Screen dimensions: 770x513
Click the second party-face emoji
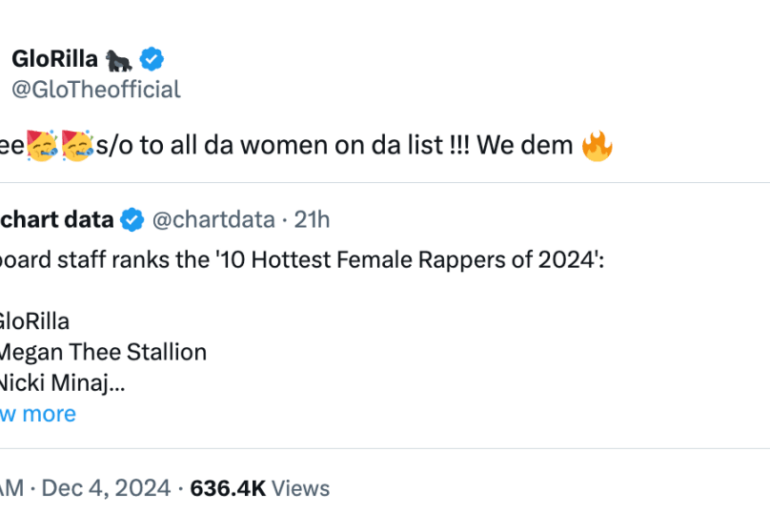[78, 146]
